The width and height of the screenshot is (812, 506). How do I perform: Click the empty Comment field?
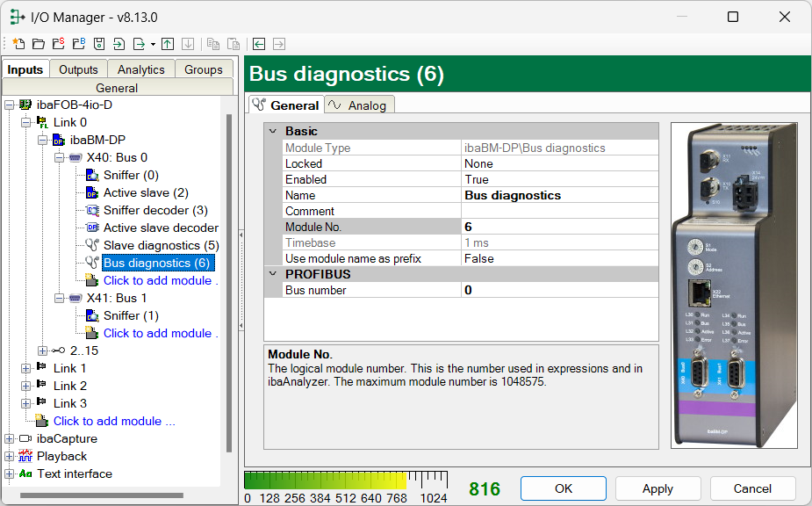point(560,211)
